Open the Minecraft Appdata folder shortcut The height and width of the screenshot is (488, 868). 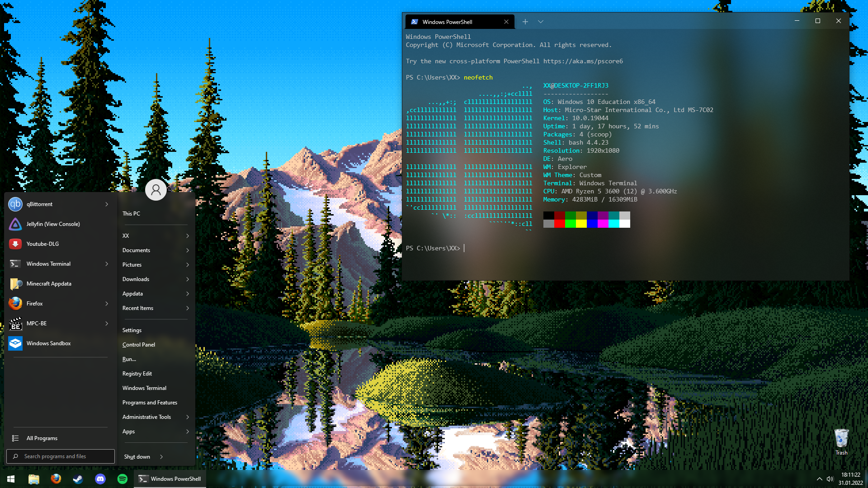[49, 284]
